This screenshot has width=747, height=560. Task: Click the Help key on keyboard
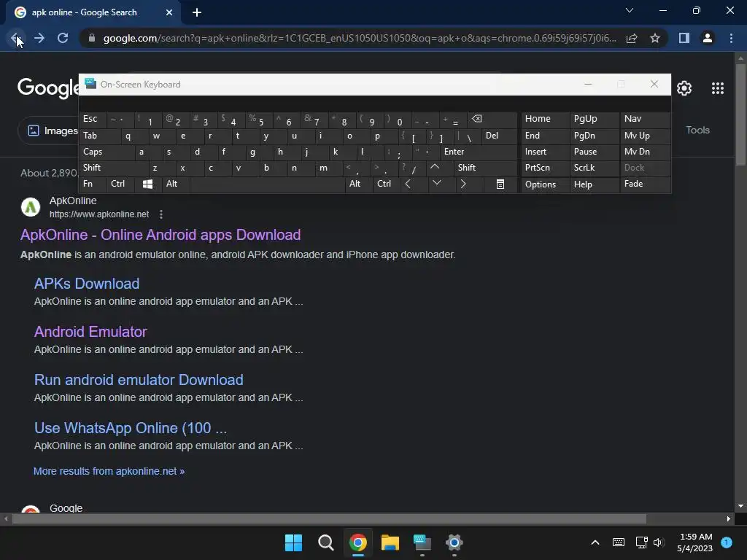point(594,184)
